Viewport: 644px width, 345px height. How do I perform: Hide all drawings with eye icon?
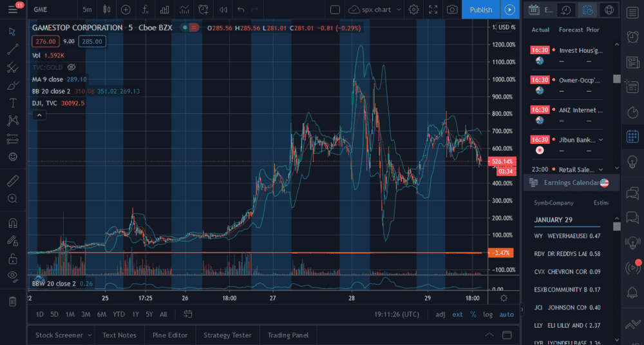pos(13,277)
